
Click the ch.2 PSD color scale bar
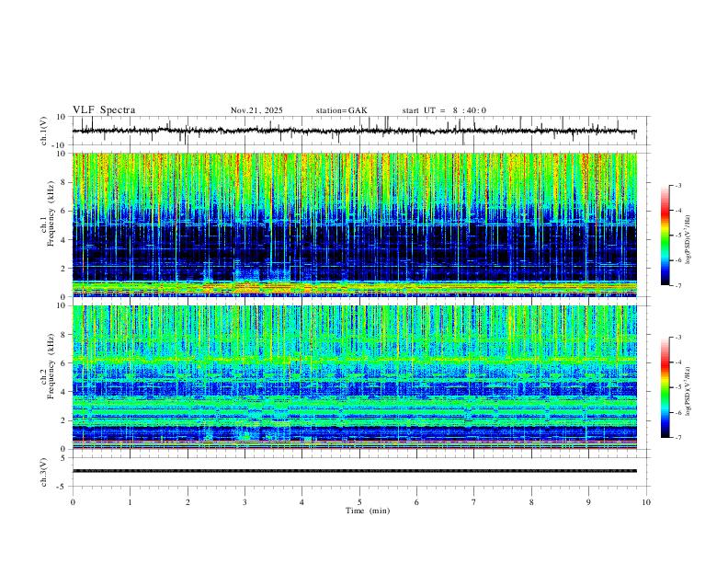(x=665, y=387)
